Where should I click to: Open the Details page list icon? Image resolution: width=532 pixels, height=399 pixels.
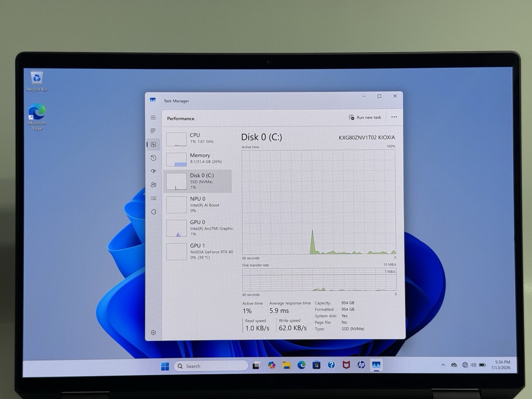click(x=153, y=198)
